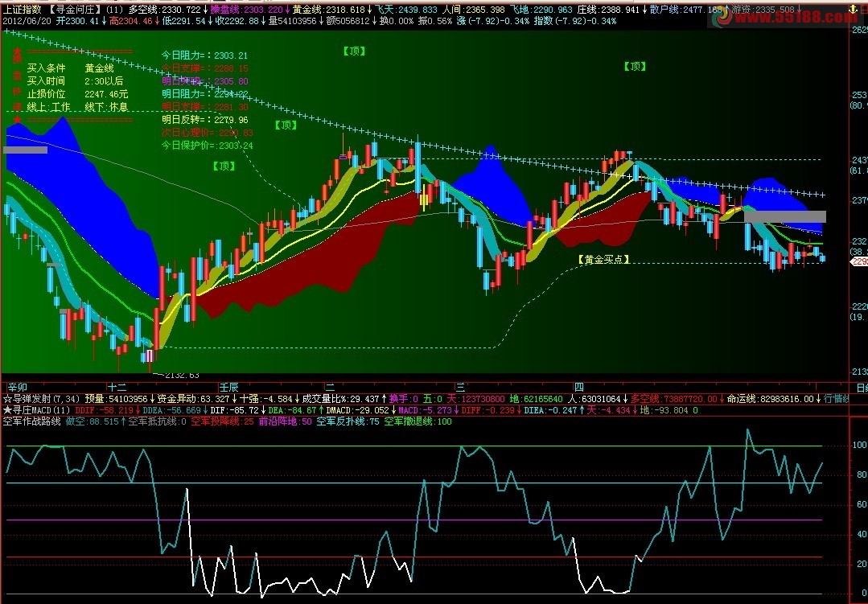Image resolution: width=868 pixels, height=604 pixels.
Task: Click 空军反扑线:75 label
Action: pyautogui.click(x=348, y=422)
